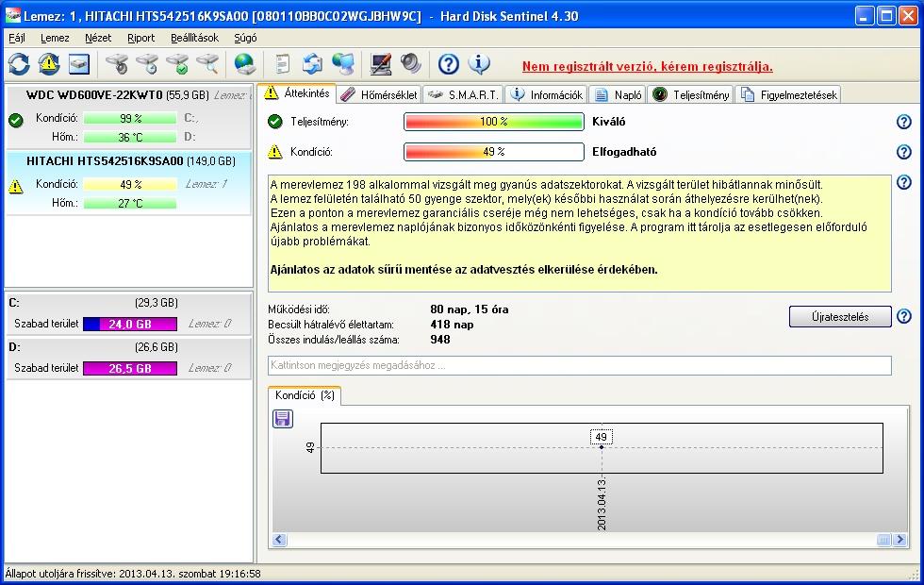Viewport: 924px width, 585px height.
Task: Click the '2013.04.13.' date on graph axis
Action: coord(602,505)
